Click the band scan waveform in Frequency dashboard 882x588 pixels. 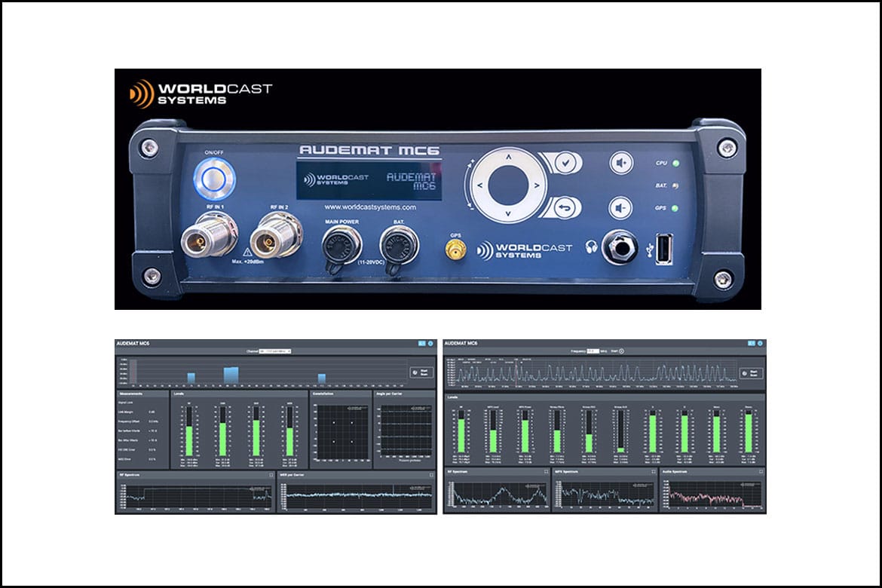[597, 372]
